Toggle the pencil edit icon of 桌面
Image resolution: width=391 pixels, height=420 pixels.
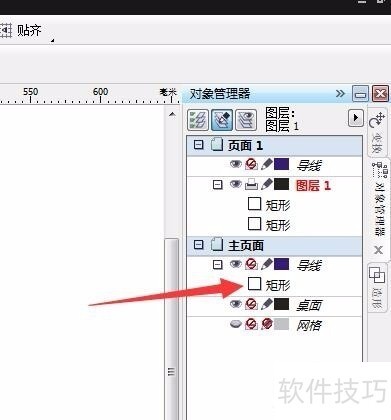[266, 304]
